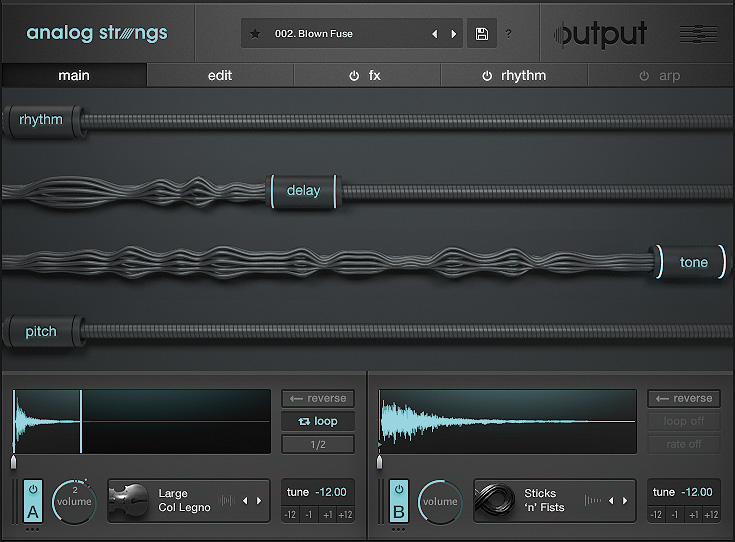Tune layer B up 1 semitone
The height and width of the screenshot is (542, 735).
693,515
